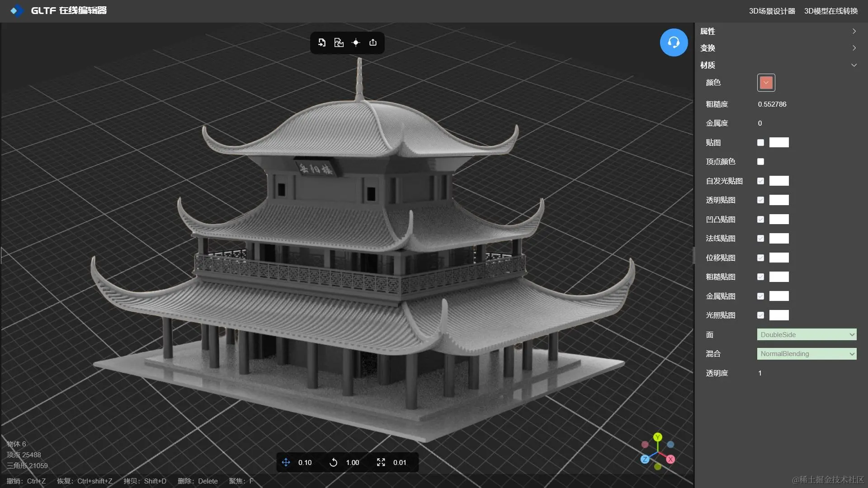Image resolution: width=868 pixels, height=488 pixels.
Task: Enable the 贴图 checkbox
Action: [760, 143]
